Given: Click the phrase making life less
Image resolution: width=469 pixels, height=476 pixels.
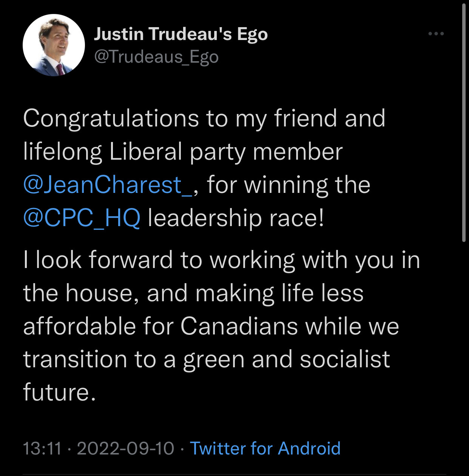Looking at the screenshot, I should [x=279, y=293].
